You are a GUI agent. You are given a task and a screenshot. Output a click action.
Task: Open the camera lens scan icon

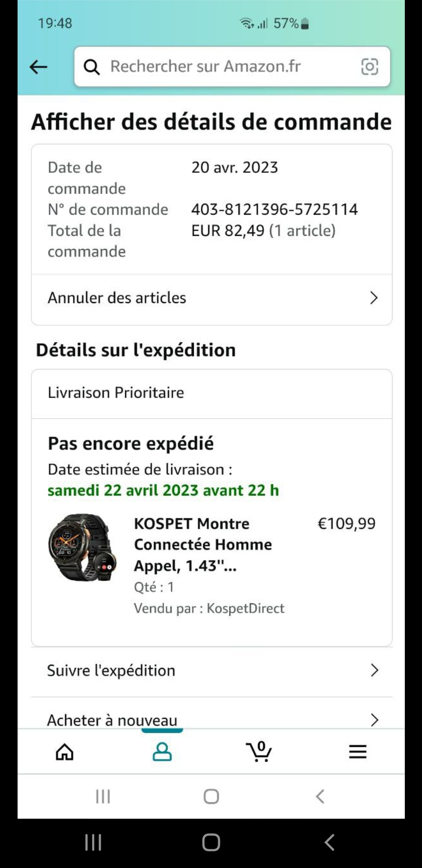tap(369, 66)
